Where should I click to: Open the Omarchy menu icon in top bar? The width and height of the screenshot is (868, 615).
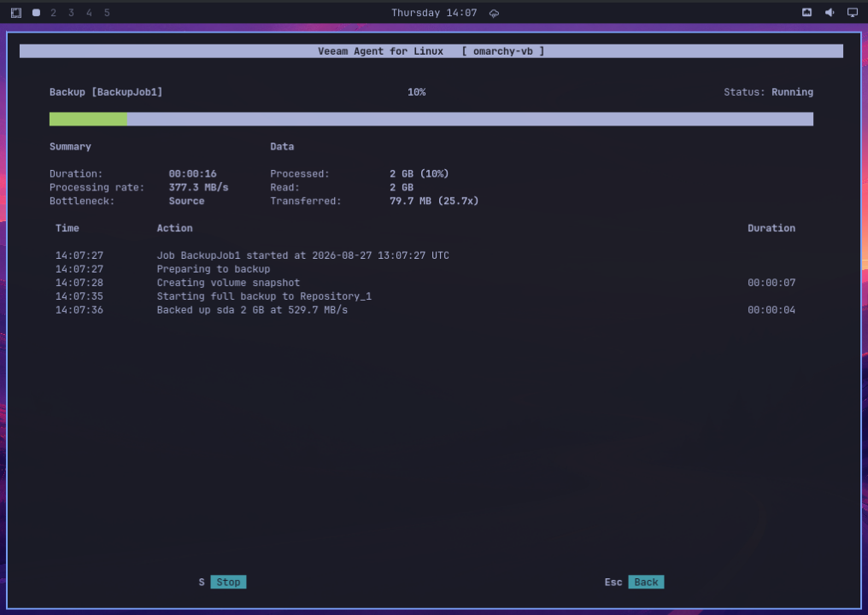(16, 13)
